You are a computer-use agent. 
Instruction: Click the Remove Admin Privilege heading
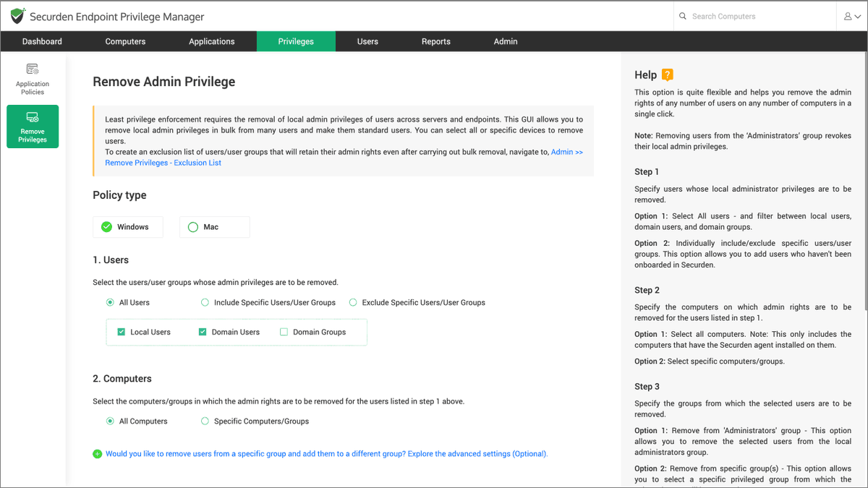(164, 82)
